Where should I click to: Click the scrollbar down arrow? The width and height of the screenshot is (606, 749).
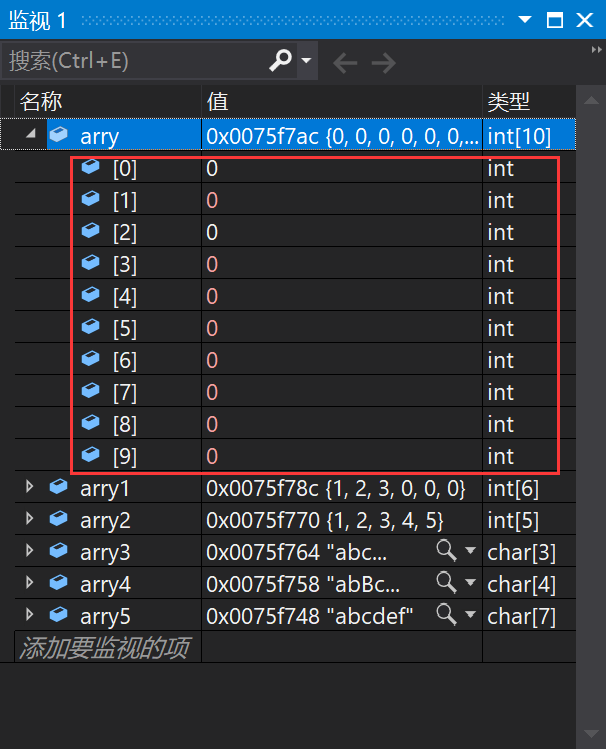coord(591,734)
